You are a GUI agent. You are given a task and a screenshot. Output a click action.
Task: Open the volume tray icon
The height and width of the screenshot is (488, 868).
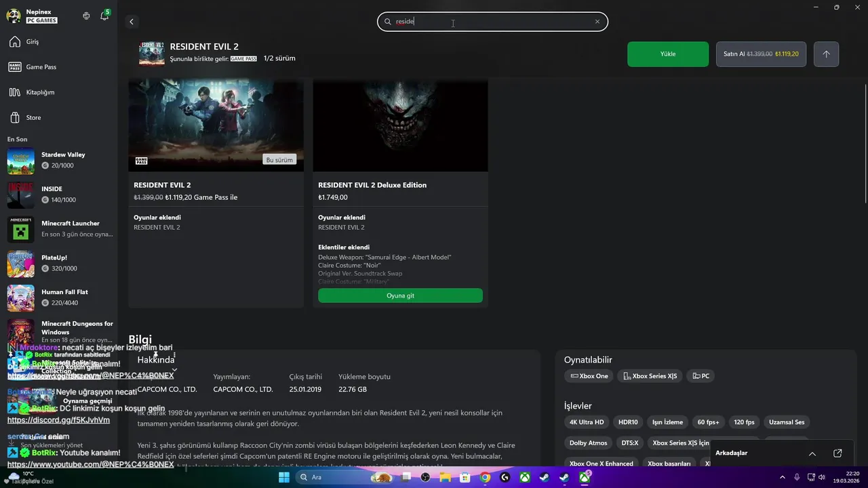click(823, 477)
